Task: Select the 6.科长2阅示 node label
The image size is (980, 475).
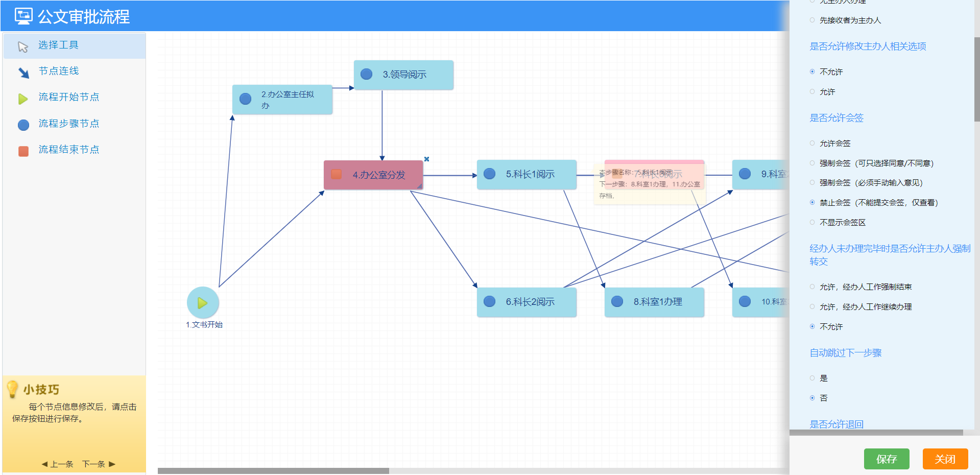Action: [x=530, y=302]
